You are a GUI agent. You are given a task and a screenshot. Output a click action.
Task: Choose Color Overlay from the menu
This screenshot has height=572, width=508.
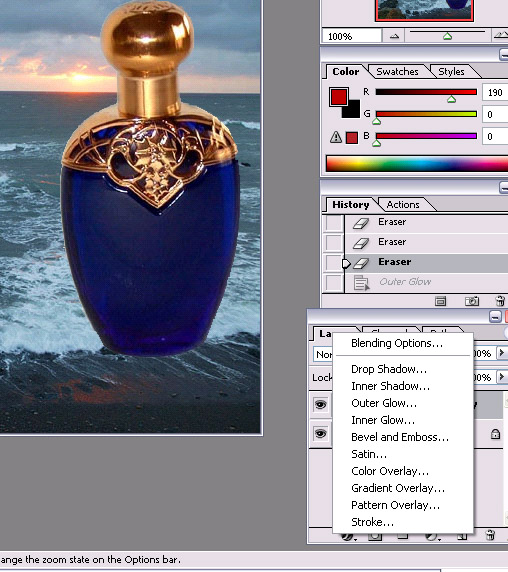coord(390,471)
